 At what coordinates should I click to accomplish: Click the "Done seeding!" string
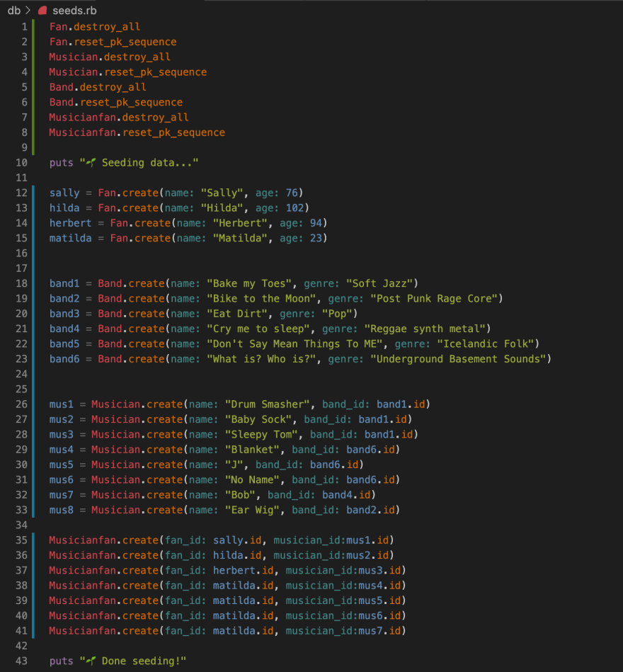pyautogui.click(x=133, y=661)
